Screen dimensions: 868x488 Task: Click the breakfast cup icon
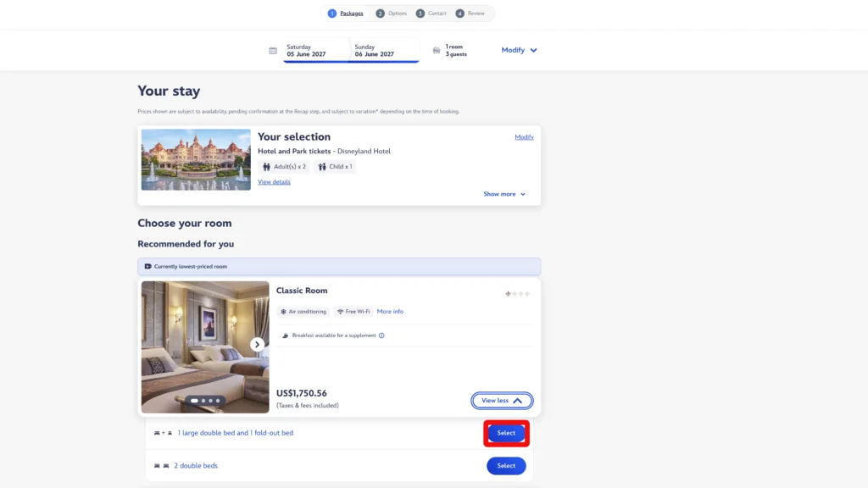(285, 335)
